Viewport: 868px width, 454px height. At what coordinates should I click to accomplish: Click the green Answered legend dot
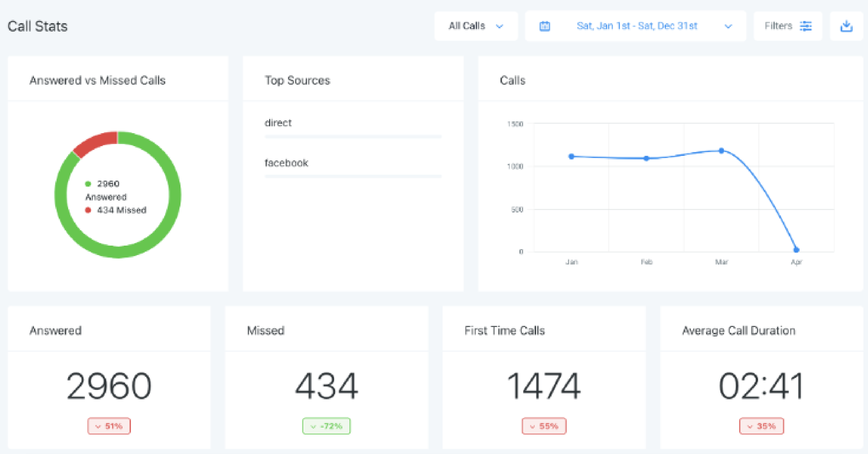coord(88,184)
